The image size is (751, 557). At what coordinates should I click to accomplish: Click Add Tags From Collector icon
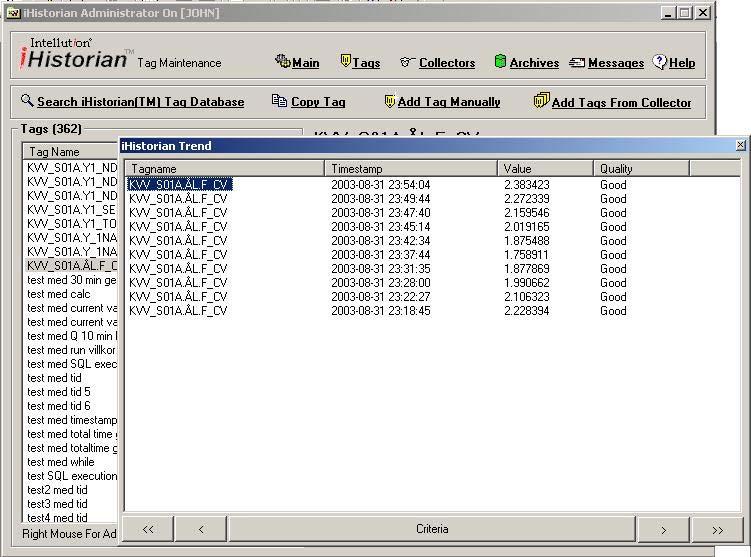[541, 100]
